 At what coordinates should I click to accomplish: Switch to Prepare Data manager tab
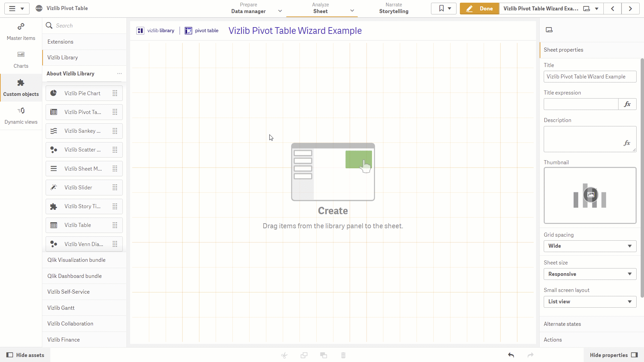coord(249,8)
